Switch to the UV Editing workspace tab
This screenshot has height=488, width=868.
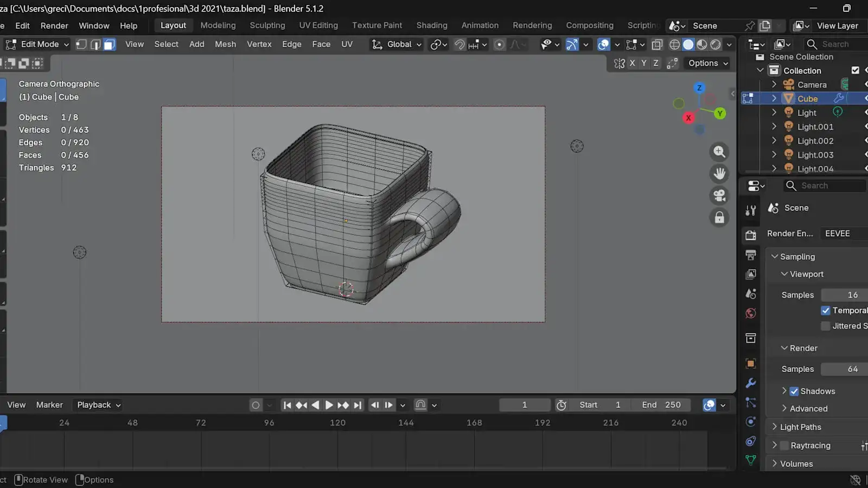click(x=318, y=25)
